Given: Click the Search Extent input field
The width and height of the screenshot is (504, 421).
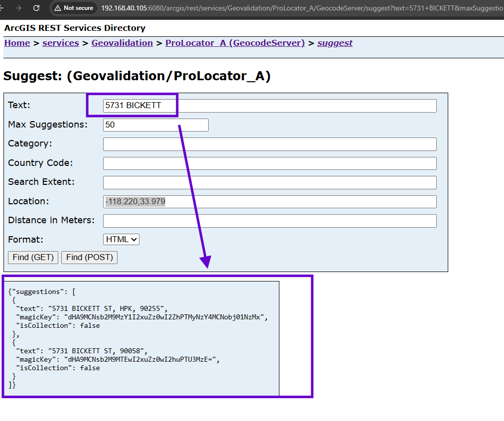Looking at the screenshot, I should (x=269, y=182).
